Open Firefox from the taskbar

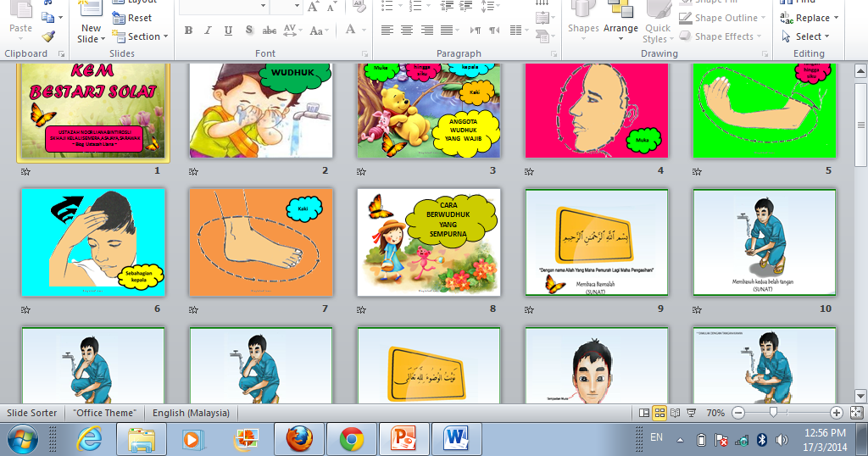(299, 440)
